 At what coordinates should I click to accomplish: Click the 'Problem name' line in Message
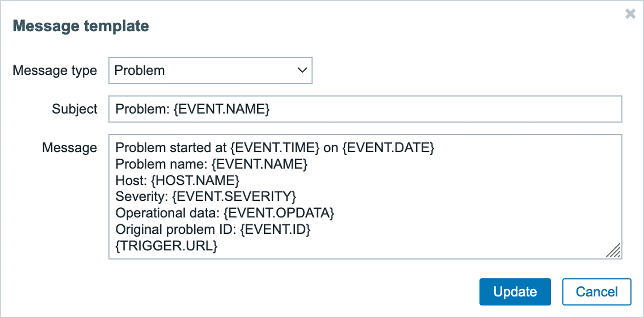pyautogui.click(x=161, y=164)
